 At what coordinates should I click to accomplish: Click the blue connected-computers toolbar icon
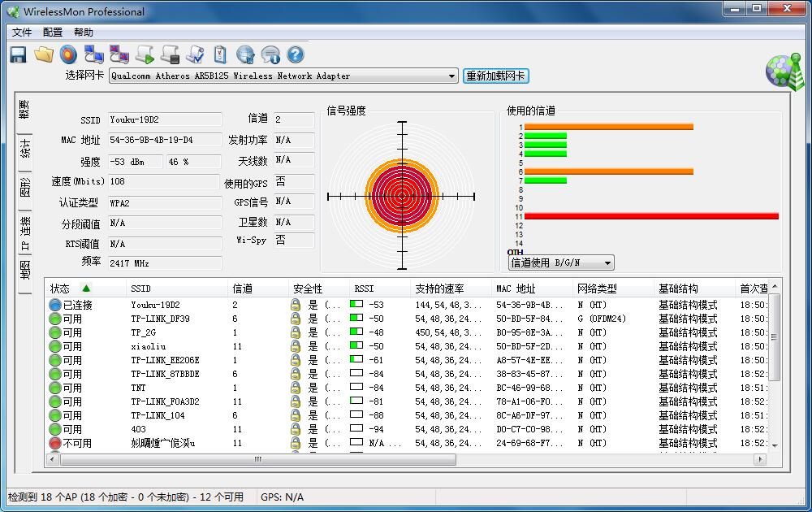93,54
